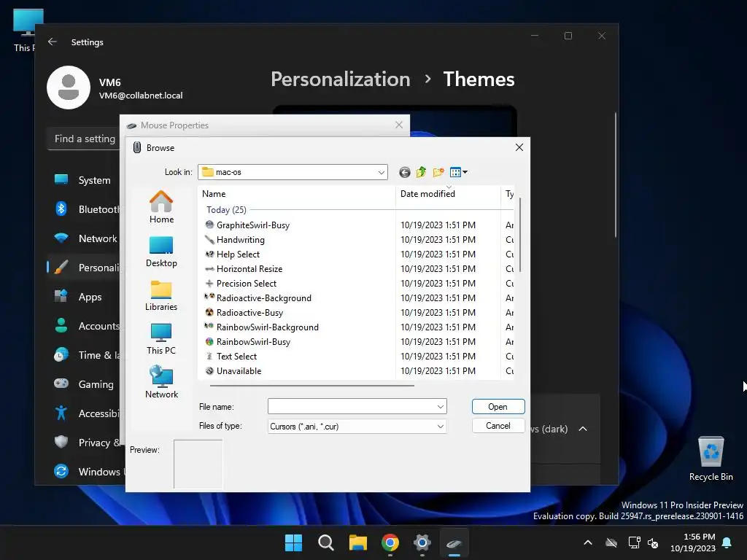The width and height of the screenshot is (747, 560).
Task: Open Accessibility in Settings sidebar
Action: [82, 413]
